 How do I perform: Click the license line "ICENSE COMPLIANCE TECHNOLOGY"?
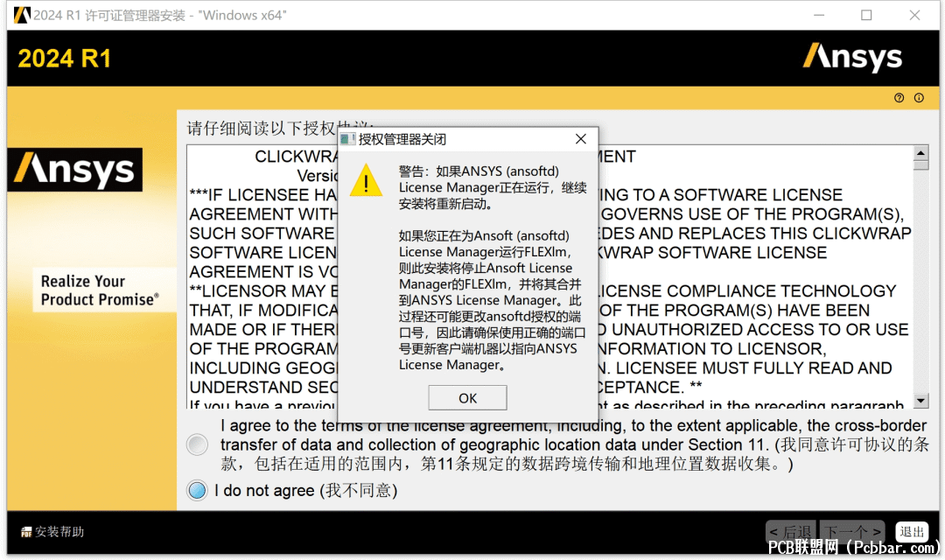747,291
